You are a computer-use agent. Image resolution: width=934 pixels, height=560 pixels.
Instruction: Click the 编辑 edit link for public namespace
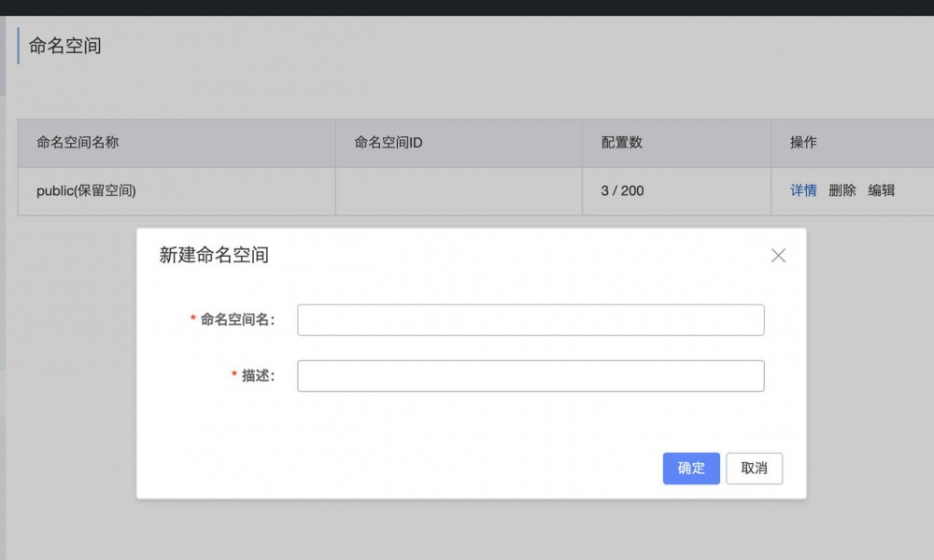pos(882,190)
